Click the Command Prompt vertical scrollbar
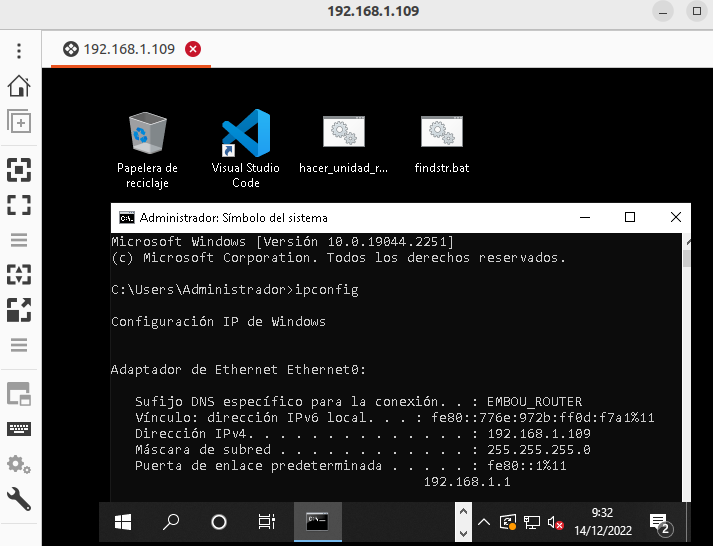Screen dimensions: 713x546 686,370
